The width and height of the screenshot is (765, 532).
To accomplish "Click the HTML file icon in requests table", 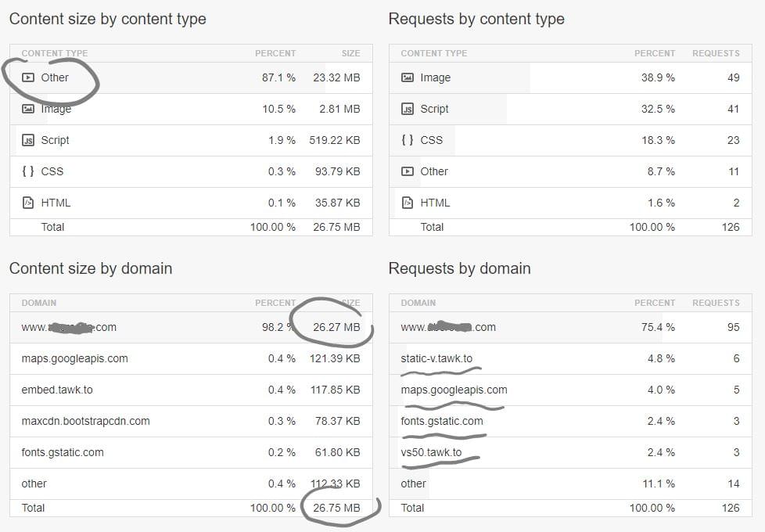I will pos(408,203).
